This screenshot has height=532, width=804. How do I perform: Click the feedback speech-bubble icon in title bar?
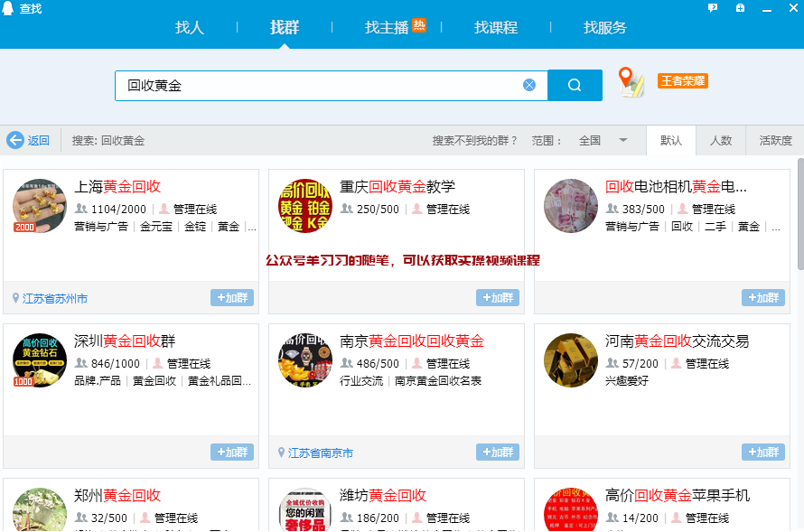tap(713, 7)
